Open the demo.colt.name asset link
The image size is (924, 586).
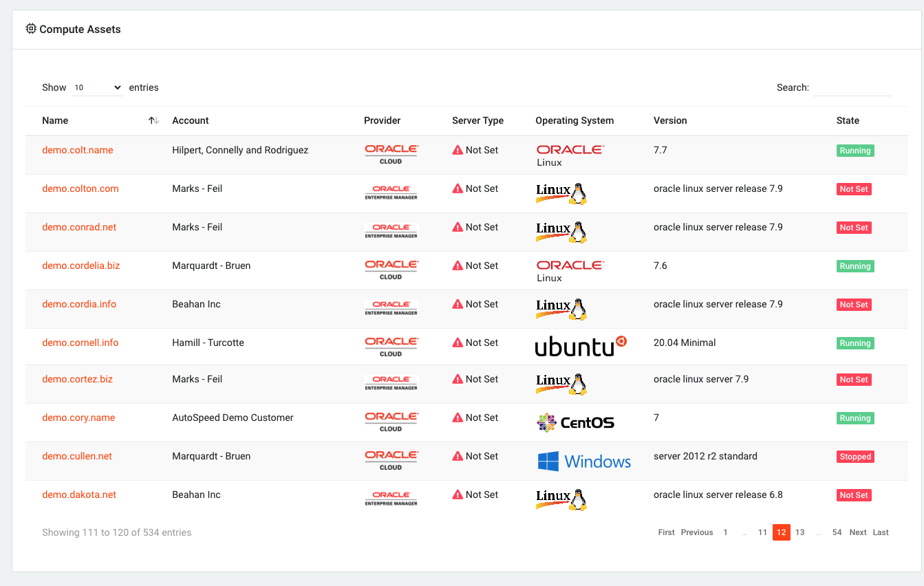tap(78, 150)
